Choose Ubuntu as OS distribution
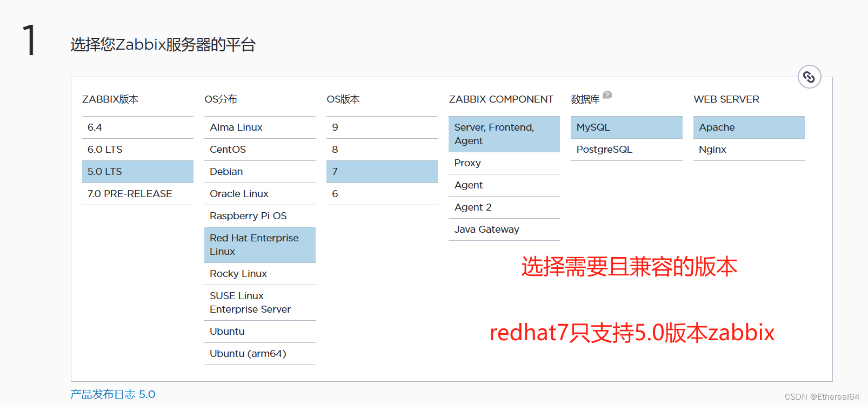 (260, 332)
